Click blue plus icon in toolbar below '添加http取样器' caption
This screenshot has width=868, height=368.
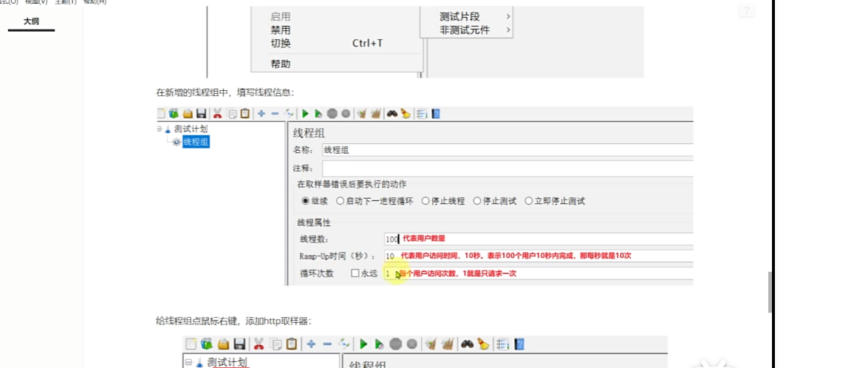pyautogui.click(x=311, y=344)
